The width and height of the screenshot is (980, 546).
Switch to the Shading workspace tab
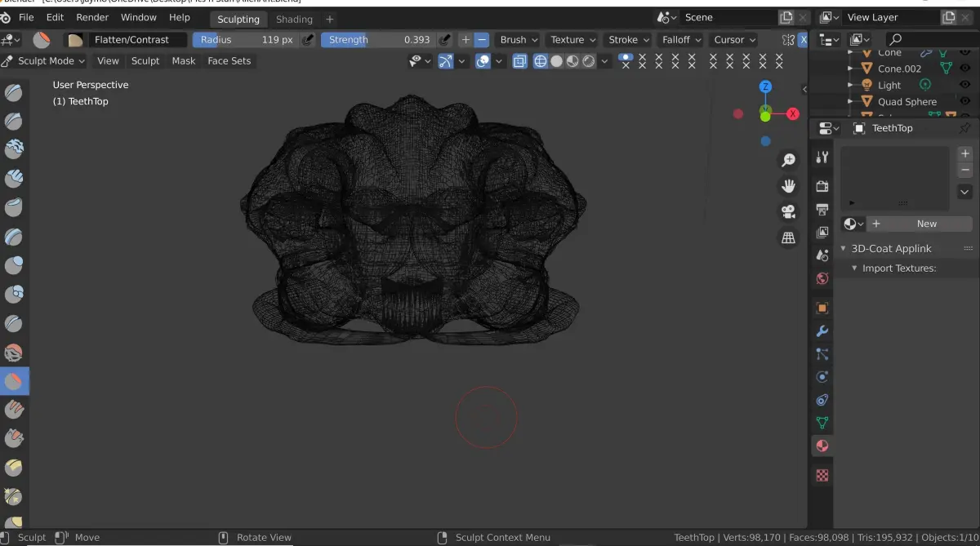coord(294,19)
